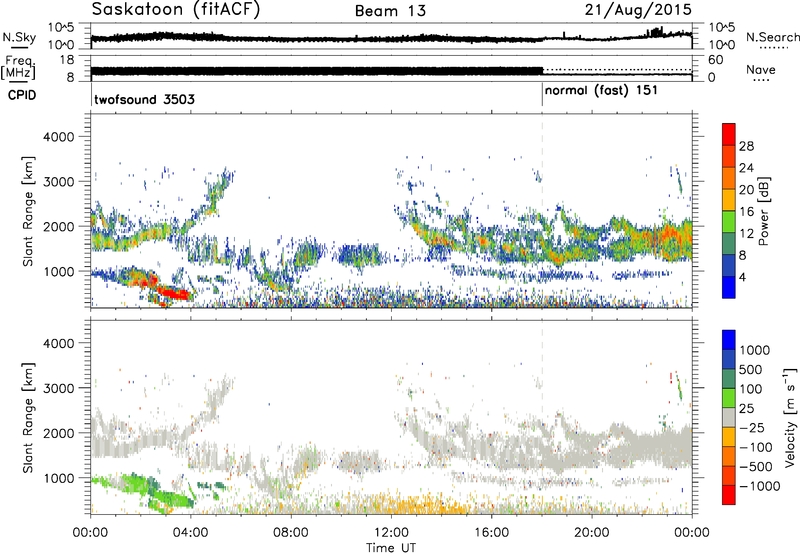Click the "16:00" time axis tick label
This screenshot has width=800, height=554.
pyautogui.click(x=491, y=533)
